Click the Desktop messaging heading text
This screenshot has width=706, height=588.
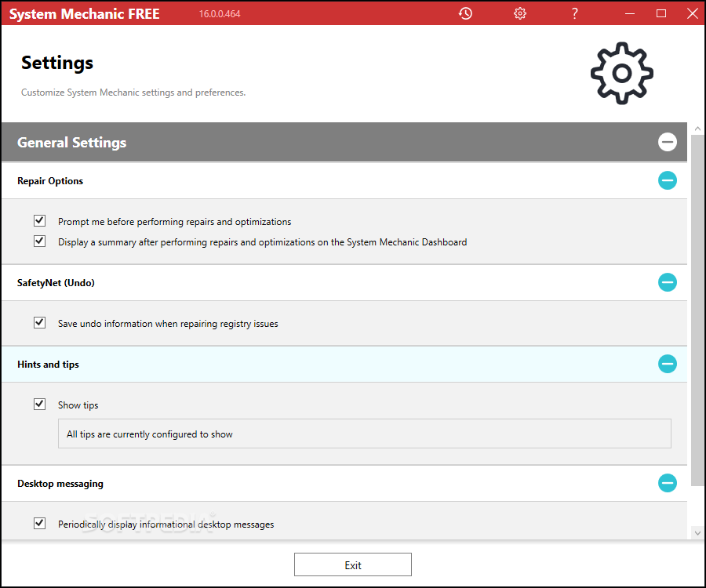coord(60,484)
